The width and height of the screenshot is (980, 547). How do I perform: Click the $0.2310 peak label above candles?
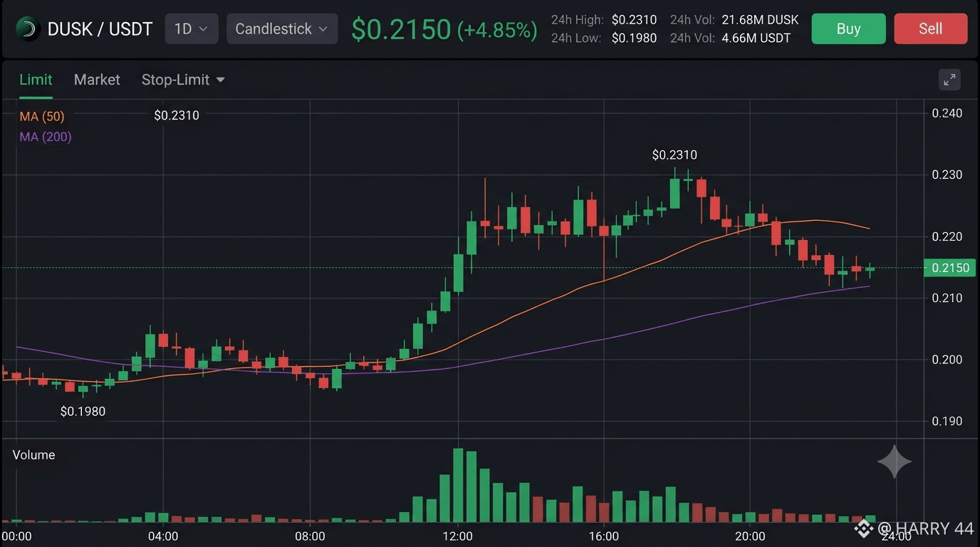click(674, 155)
